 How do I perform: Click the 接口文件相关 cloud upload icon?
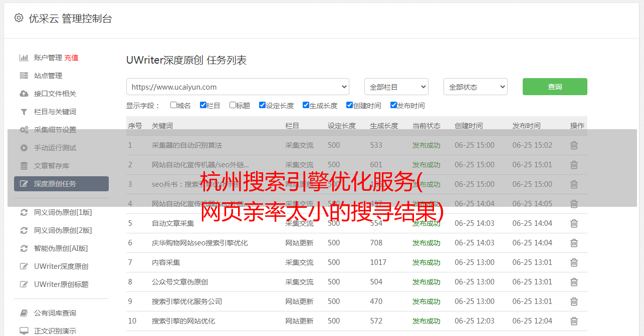(24, 94)
